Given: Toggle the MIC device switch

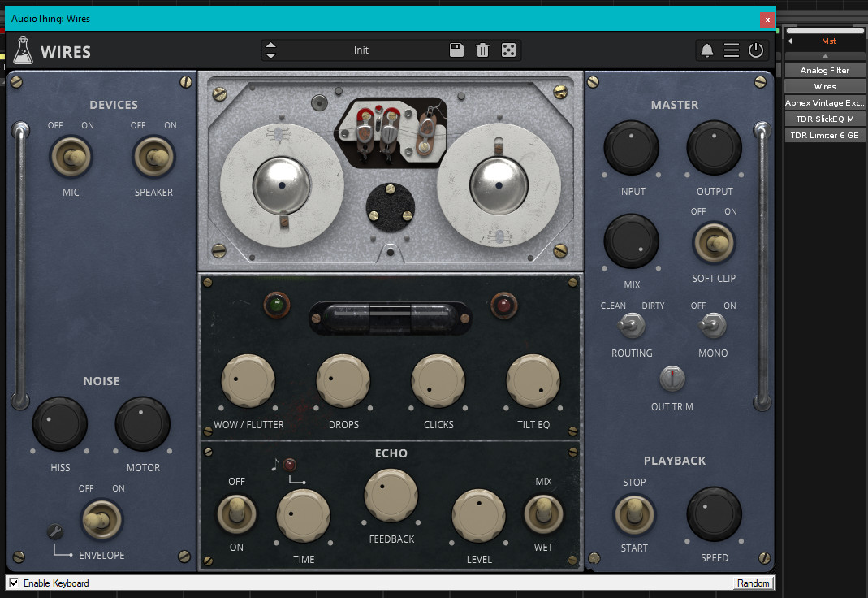Looking at the screenshot, I should click(71, 158).
